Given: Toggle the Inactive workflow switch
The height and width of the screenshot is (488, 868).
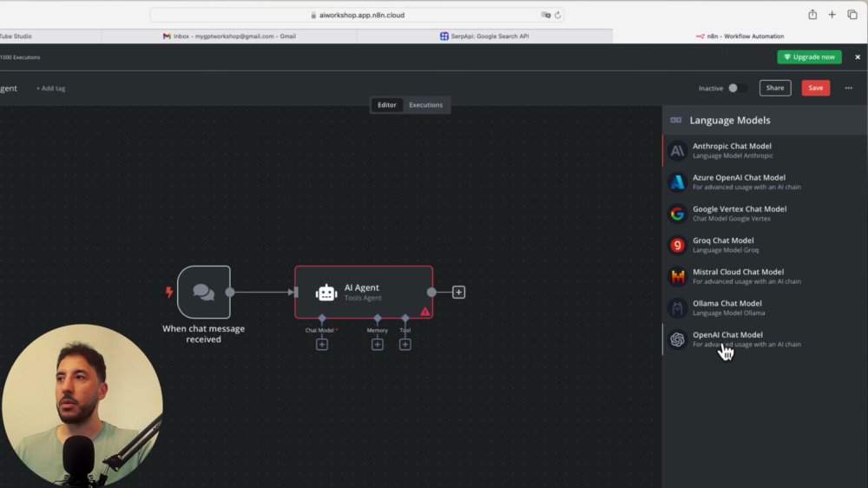Looking at the screenshot, I should coord(736,88).
